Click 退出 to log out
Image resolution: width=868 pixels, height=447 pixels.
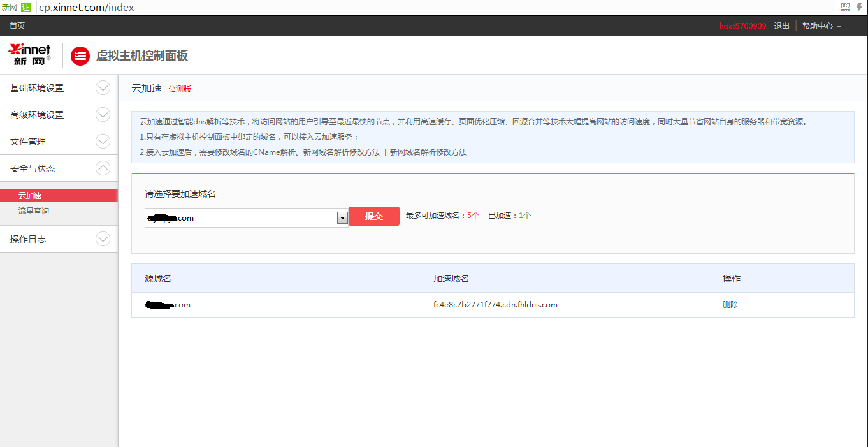[781, 26]
